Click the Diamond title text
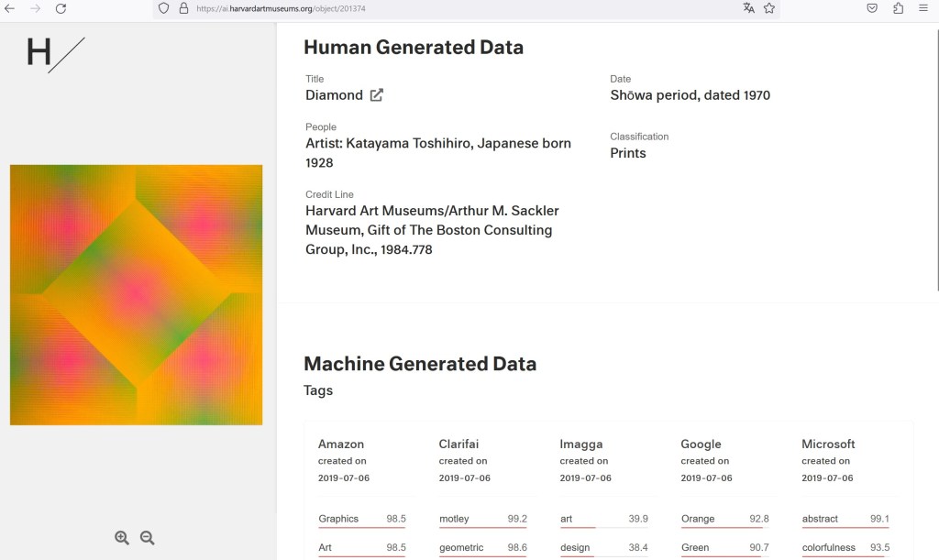This screenshot has height=560, width=939. pyautogui.click(x=334, y=95)
